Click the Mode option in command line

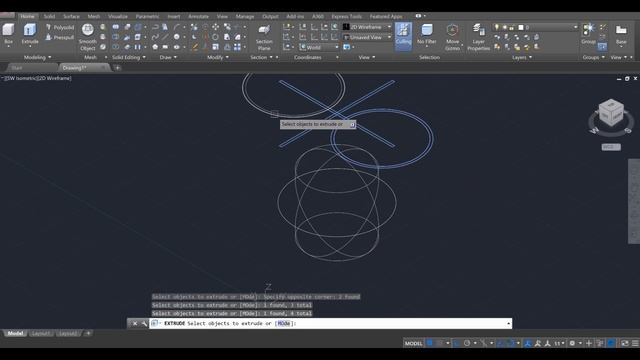[284, 323]
